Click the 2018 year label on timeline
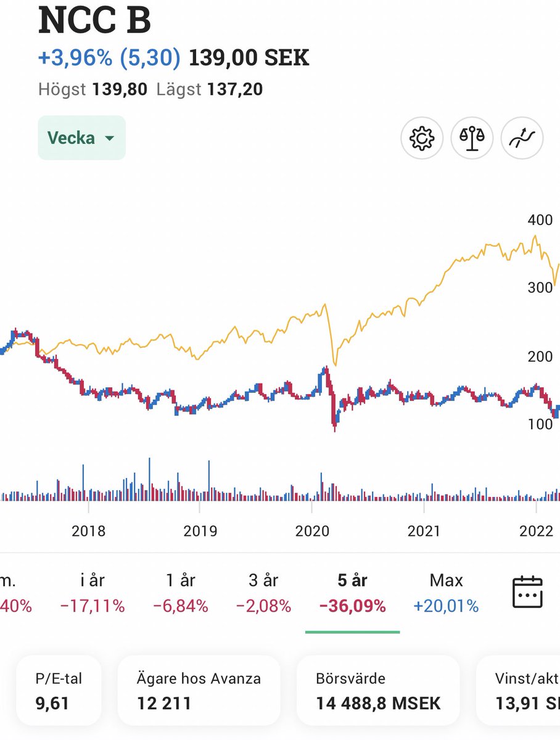 click(x=88, y=531)
